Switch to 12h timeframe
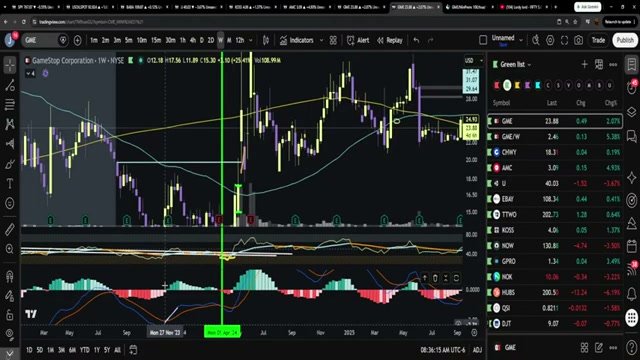Screen dimensions: 640x360 [x=240, y=40]
